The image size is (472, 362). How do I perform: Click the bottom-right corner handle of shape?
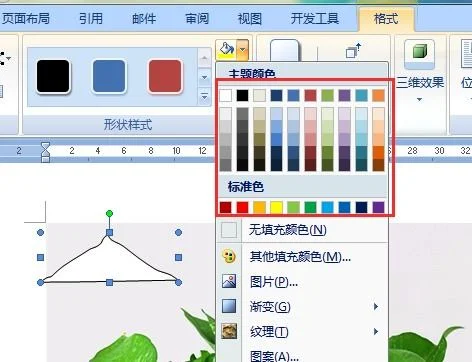coord(178,283)
